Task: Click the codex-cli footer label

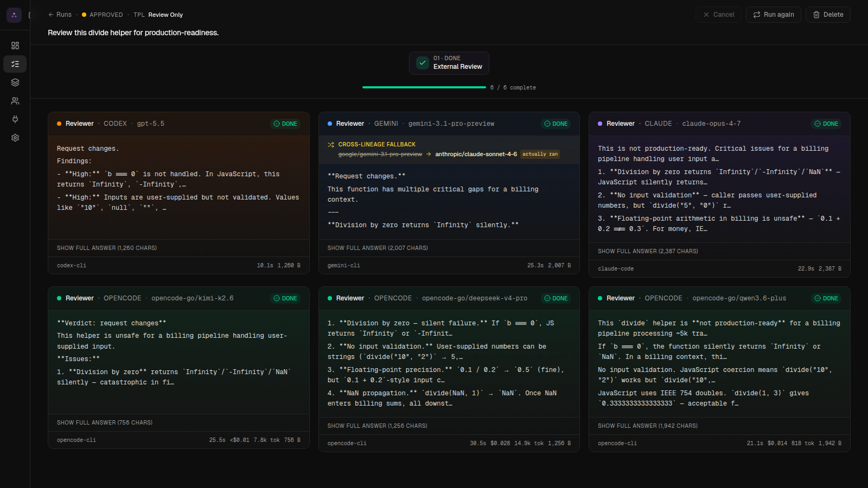Action: point(72,266)
